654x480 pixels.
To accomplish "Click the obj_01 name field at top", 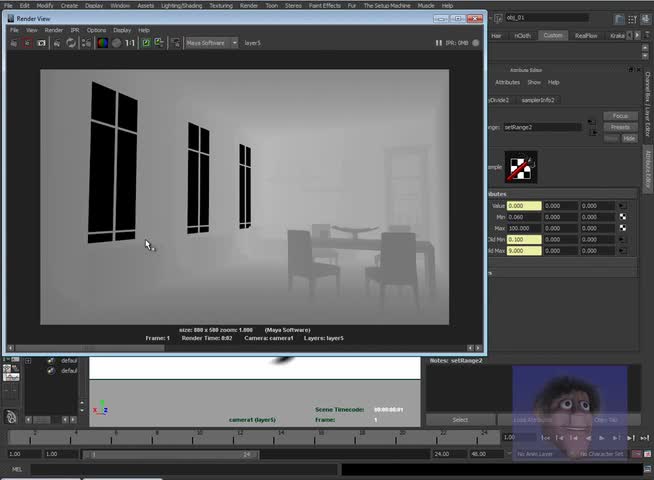I will [546, 18].
